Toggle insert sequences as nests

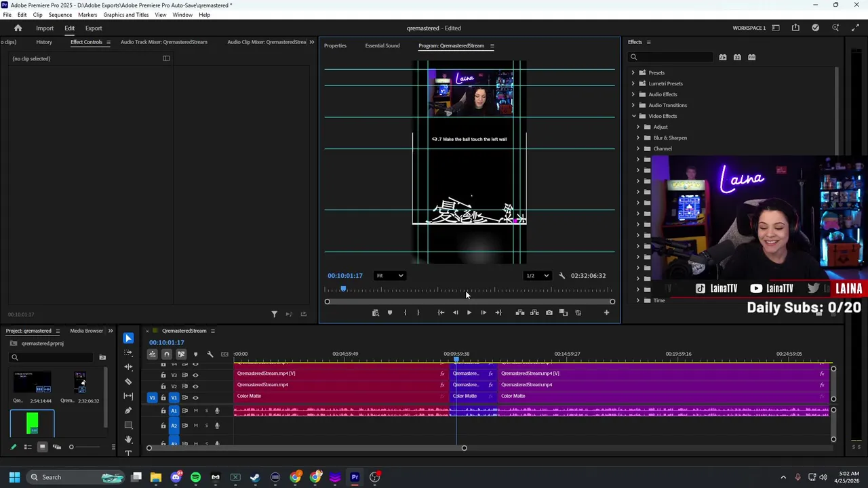coord(153,354)
